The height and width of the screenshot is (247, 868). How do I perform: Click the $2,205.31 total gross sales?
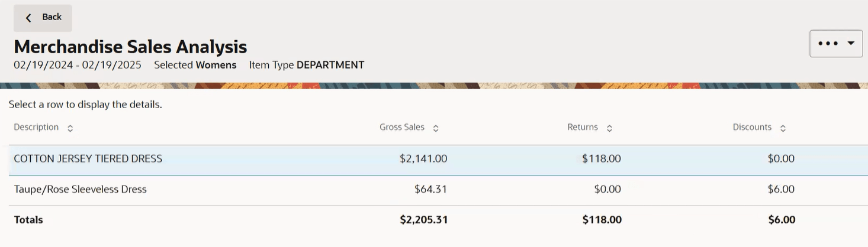tap(423, 220)
